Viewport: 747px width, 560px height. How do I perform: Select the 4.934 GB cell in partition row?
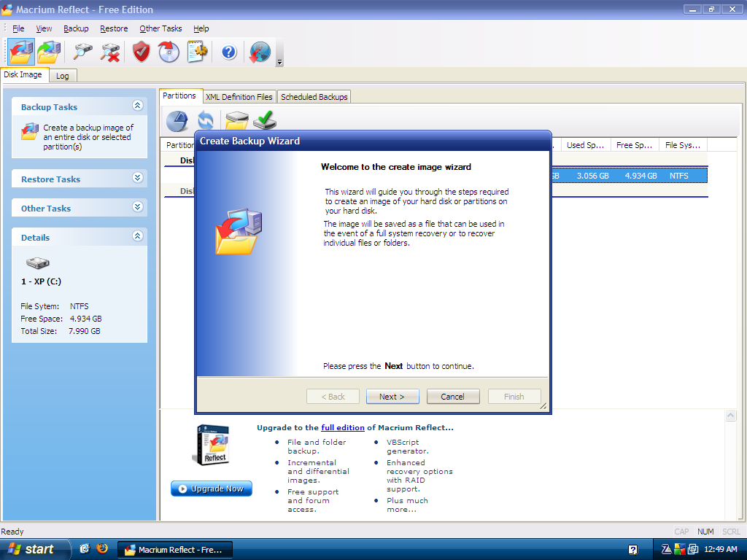coord(640,176)
